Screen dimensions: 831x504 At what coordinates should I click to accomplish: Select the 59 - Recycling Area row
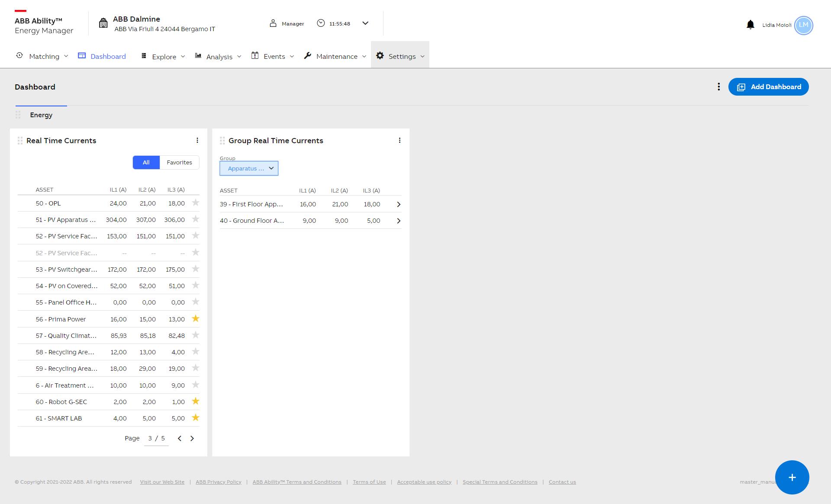tap(108, 369)
